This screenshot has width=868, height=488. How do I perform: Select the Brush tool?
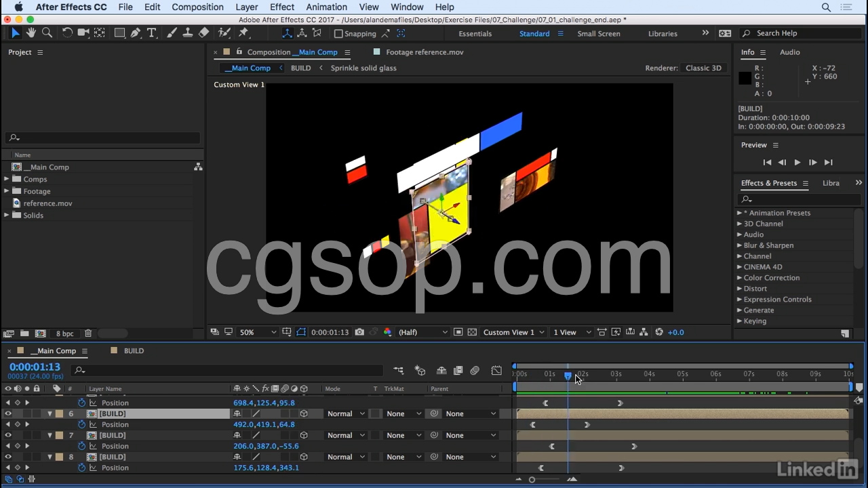172,33
